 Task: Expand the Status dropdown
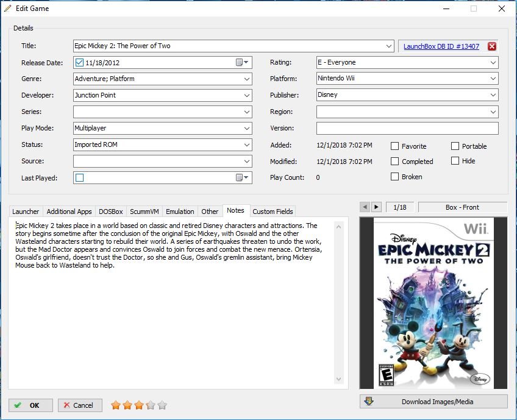[247, 144]
